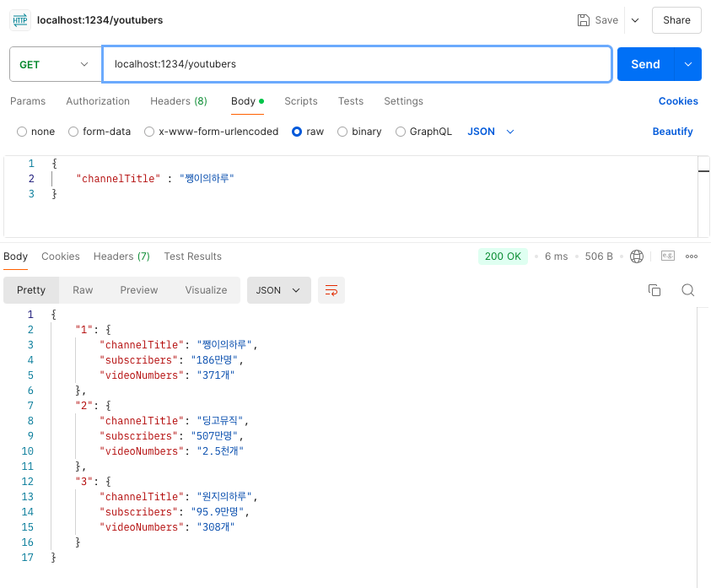Image resolution: width=711 pixels, height=588 pixels.
Task: Click the save as example icon
Action: click(668, 256)
